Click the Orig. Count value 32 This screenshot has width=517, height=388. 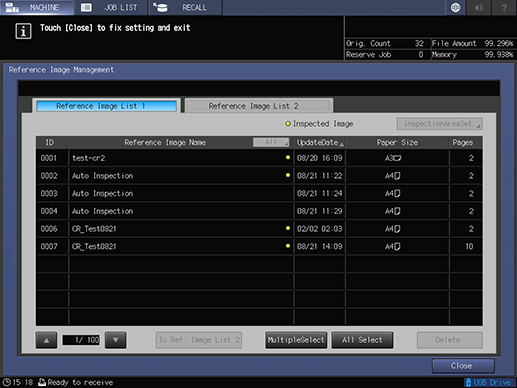[x=419, y=43]
